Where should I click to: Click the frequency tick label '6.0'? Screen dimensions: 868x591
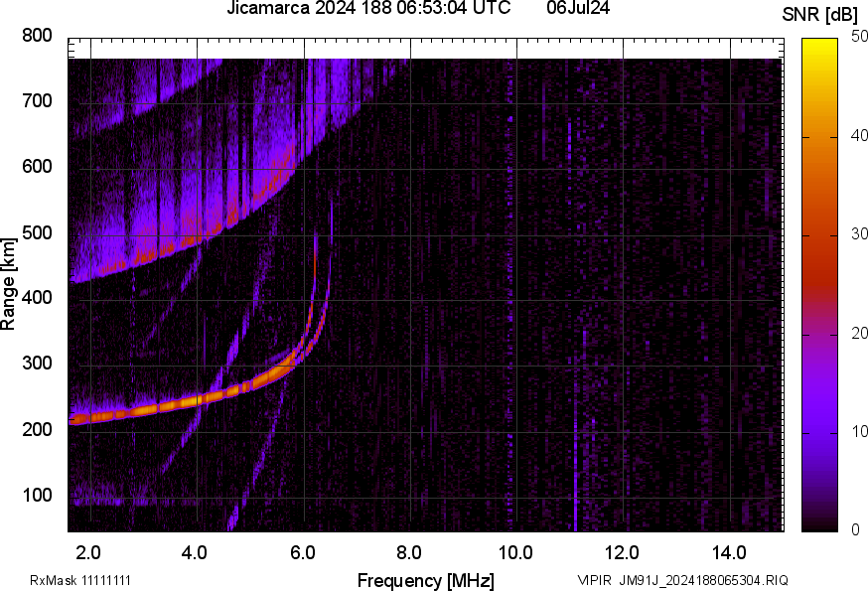tap(302, 553)
